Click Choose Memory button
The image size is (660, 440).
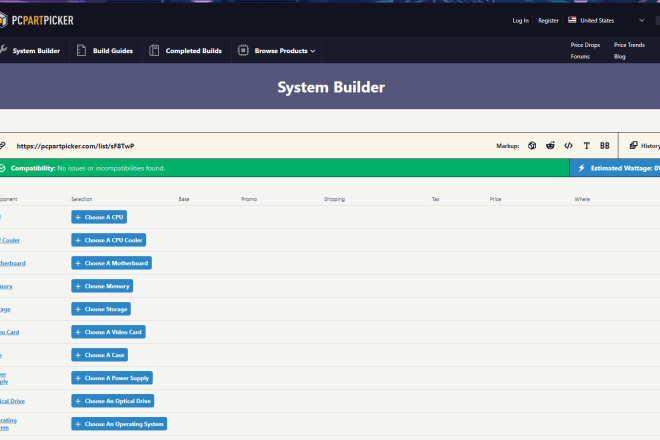[x=102, y=286]
